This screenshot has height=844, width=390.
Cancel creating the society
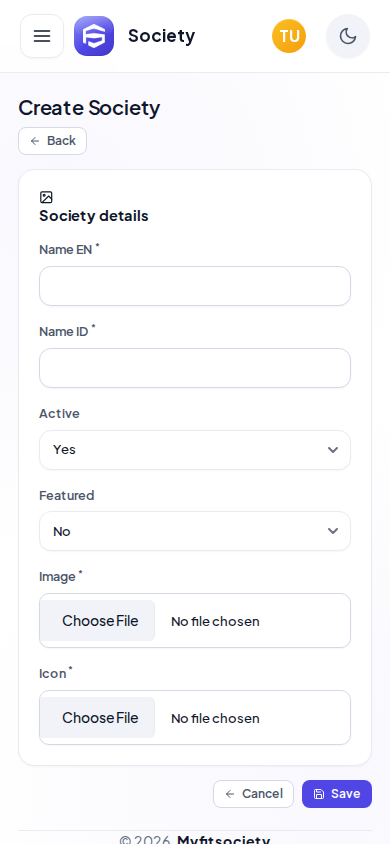tap(253, 794)
